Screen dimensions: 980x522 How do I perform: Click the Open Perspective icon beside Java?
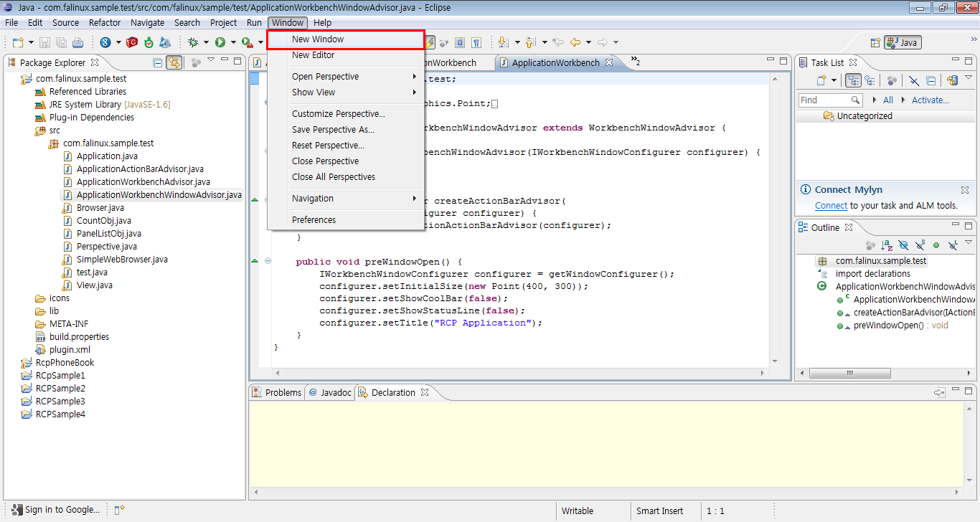[x=875, y=42]
